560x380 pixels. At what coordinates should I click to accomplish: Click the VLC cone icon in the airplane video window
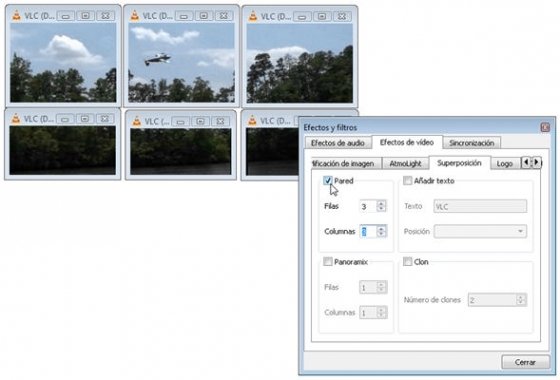point(135,15)
